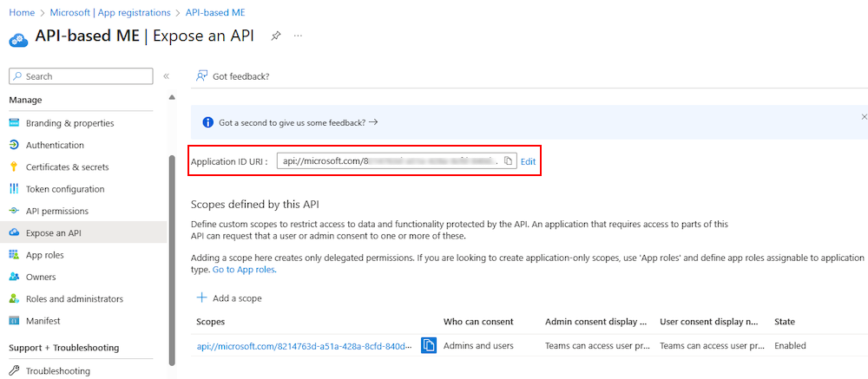Screen dimensions: 868x379
Task: Click the Manifest icon
Action: [15, 321]
